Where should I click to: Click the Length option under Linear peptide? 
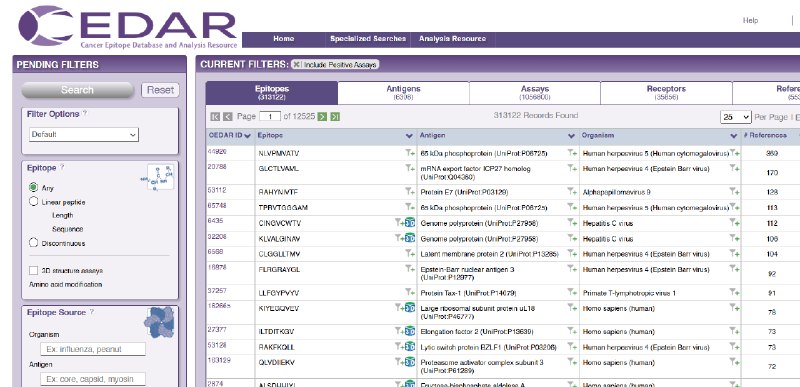click(x=62, y=216)
